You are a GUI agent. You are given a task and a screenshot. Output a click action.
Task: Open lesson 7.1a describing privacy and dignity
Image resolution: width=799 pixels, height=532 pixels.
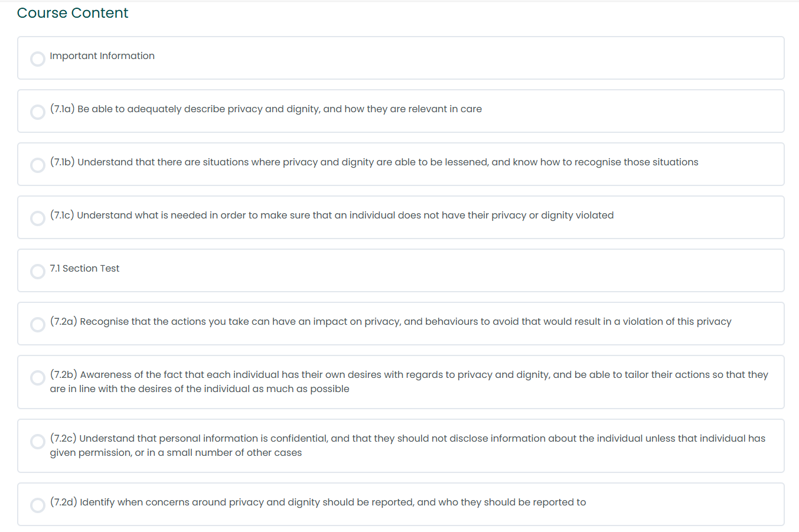[x=266, y=109]
